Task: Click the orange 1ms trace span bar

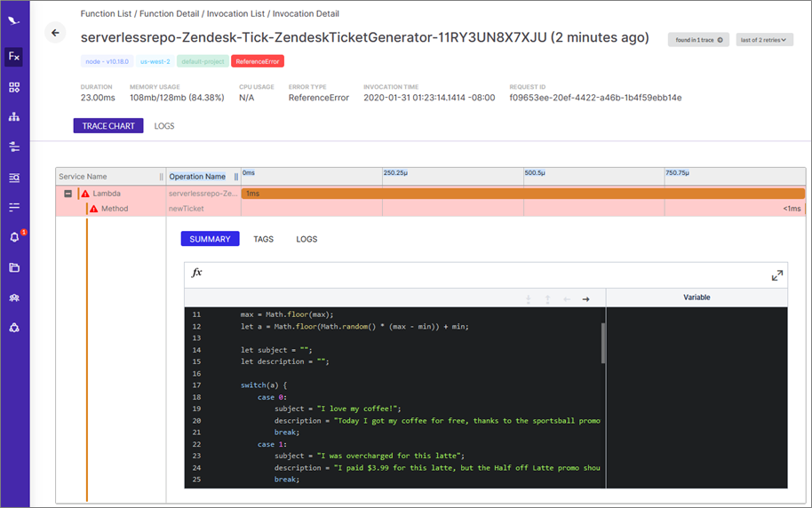Action: pos(523,194)
